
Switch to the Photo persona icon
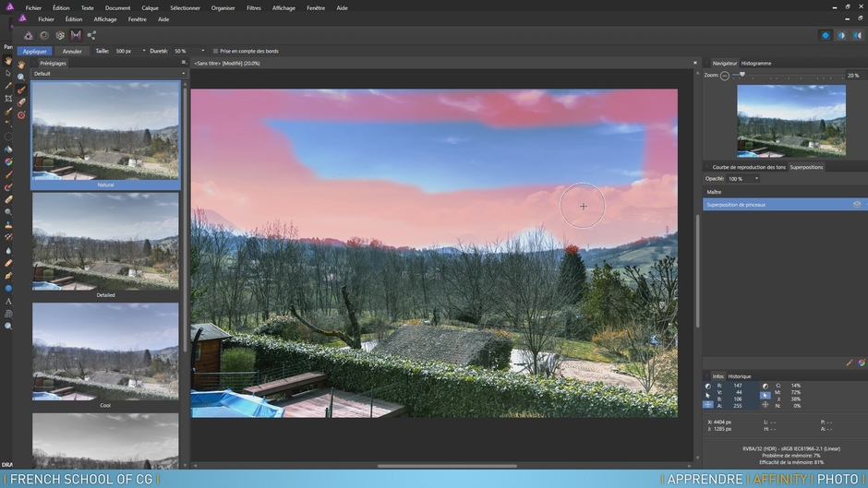pos(29,35)
